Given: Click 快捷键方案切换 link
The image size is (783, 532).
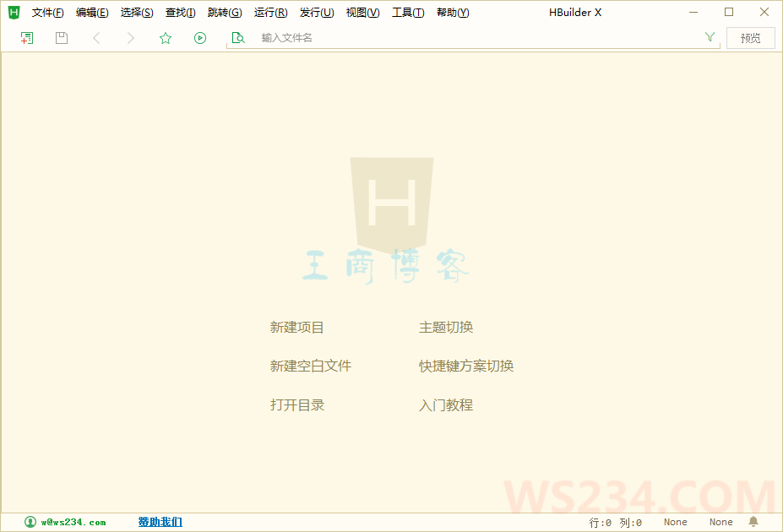Looking at the screenshot, I should 466,366.
